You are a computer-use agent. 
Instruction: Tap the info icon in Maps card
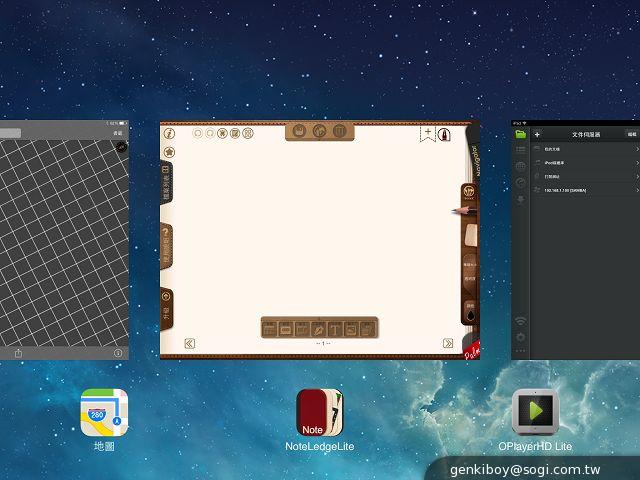pos(118,353)
